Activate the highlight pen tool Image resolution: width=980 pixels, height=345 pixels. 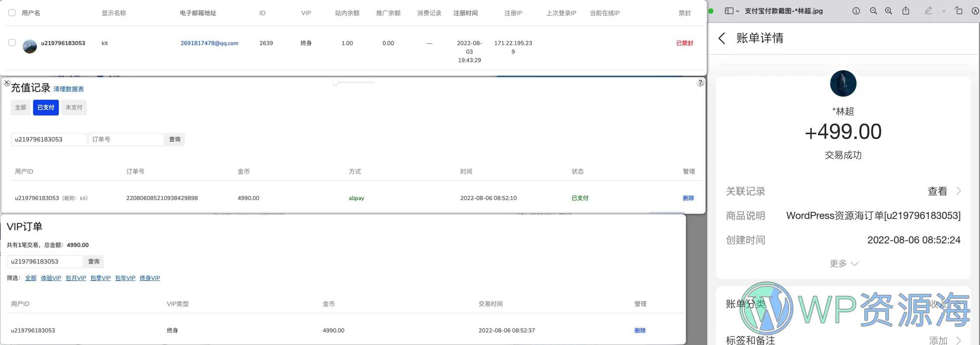tap(928, 11)
